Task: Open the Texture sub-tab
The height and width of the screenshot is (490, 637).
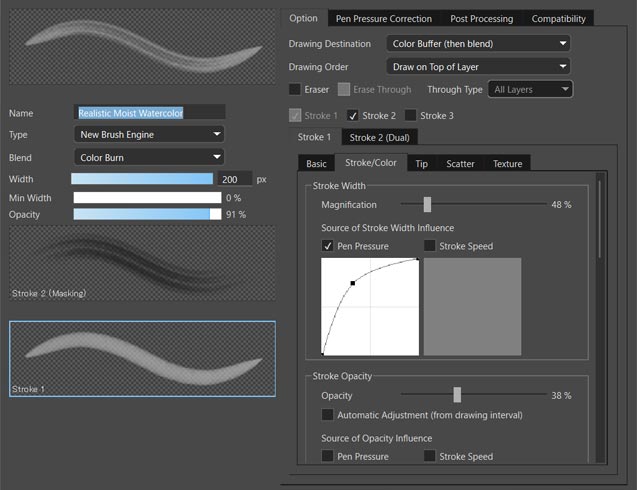Action: tap(507, 164)
